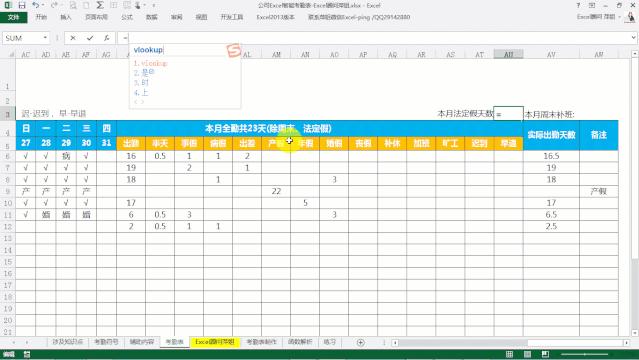Click the Redo arrow icon
The image size is (639, 360).
pos(54,5)
